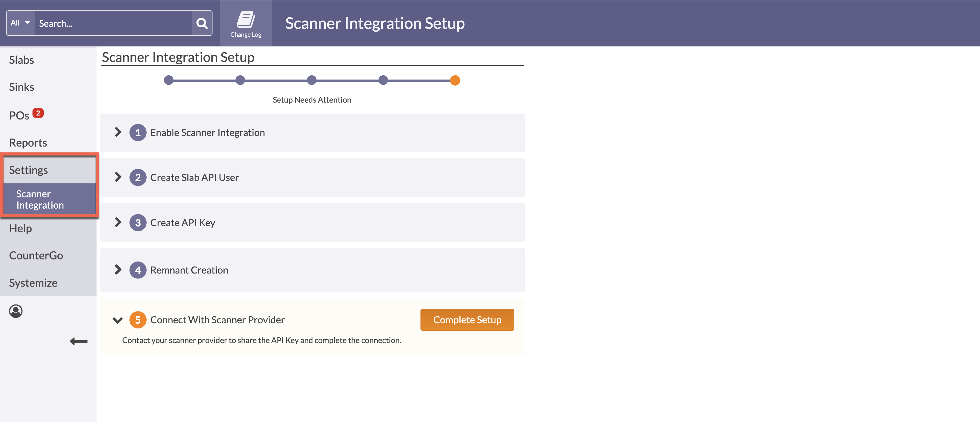Click the orange dot on the progress bar
The height and width of the screenshot is (422, 980).
coord(455,80)
